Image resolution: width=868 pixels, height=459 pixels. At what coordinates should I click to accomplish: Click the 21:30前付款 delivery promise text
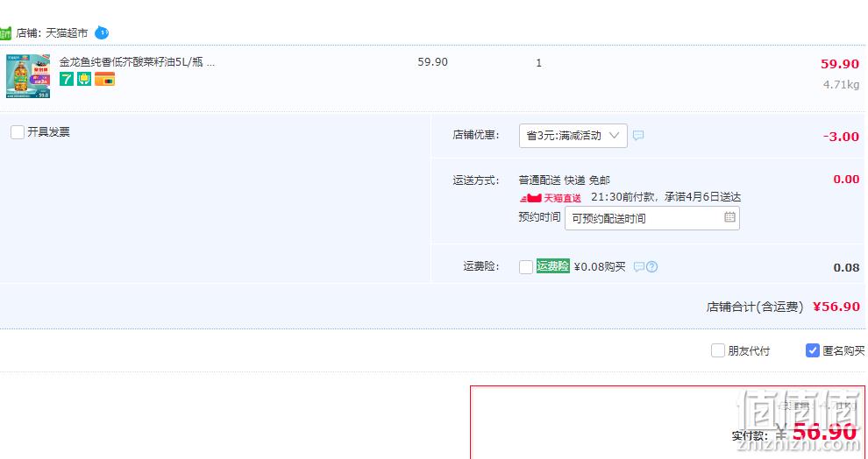pos(666,197)
